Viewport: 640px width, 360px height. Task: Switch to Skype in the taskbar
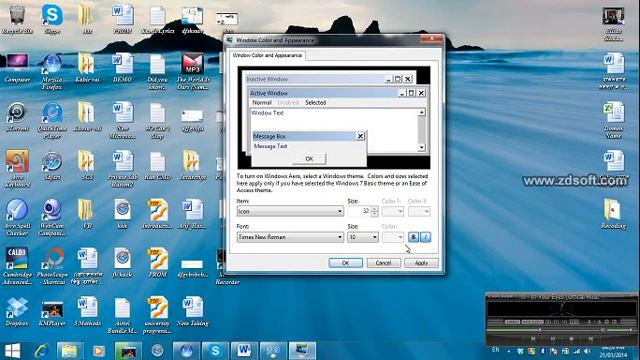tap(215, 351)
